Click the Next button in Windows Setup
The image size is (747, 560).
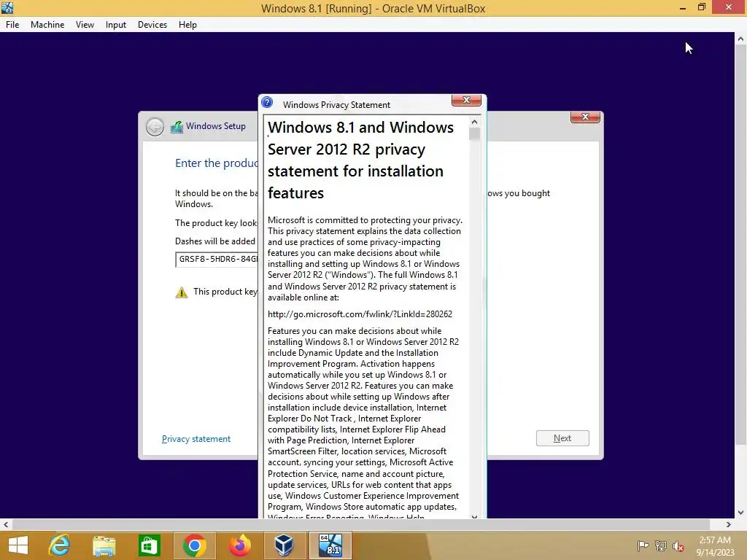pyautogui.click(x=562, y=438)
